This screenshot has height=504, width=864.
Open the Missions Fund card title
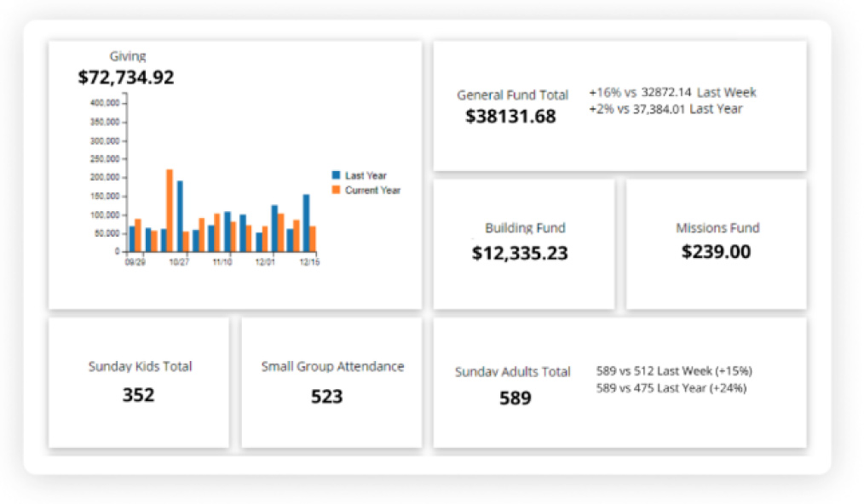(717, 228)
